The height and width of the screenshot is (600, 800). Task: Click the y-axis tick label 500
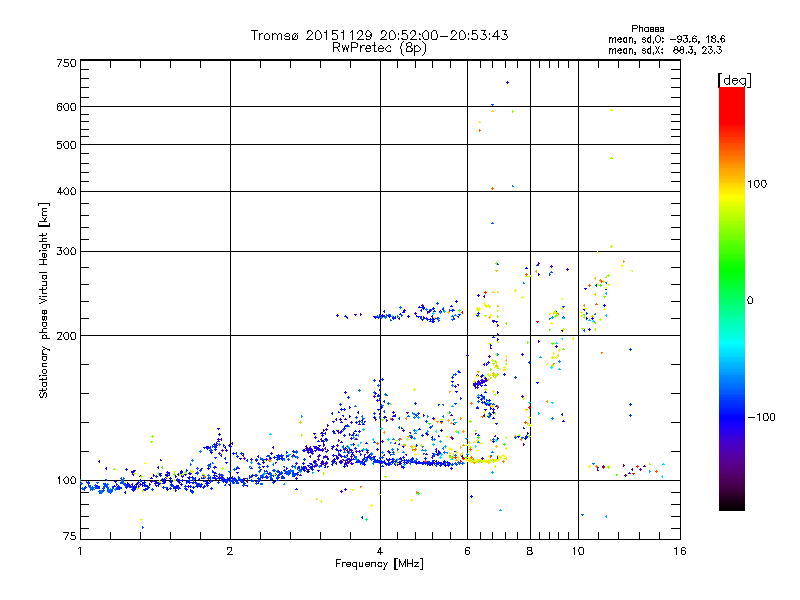point(67,145)
